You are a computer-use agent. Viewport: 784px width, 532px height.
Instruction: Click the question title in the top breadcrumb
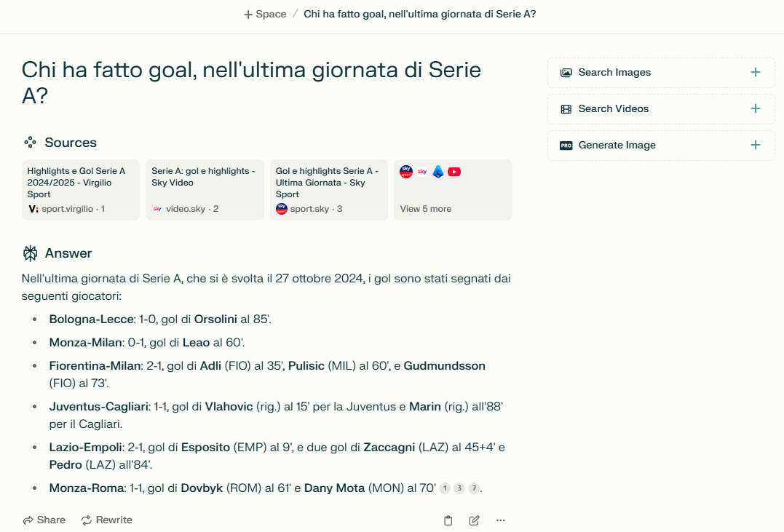point(420,13)
